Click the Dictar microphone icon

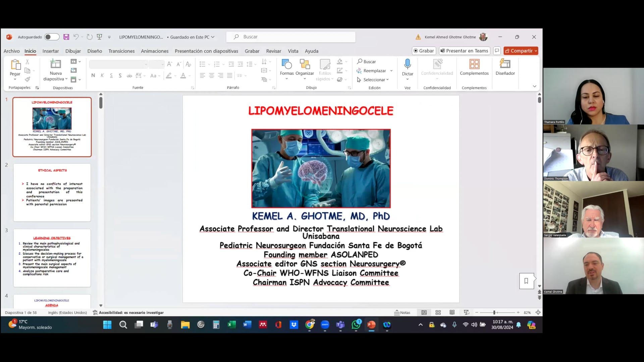[408, 64]
